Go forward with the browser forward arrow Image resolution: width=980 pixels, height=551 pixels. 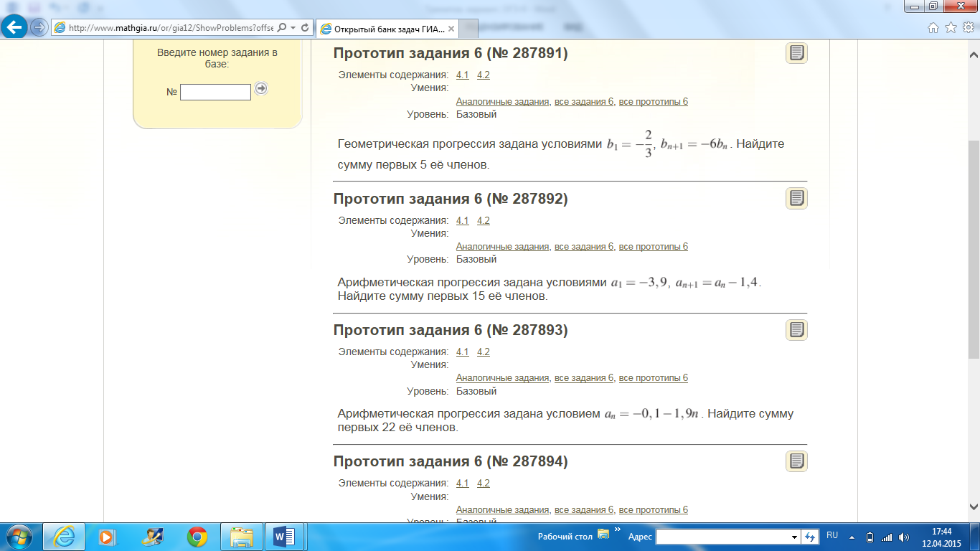point(39,27)
